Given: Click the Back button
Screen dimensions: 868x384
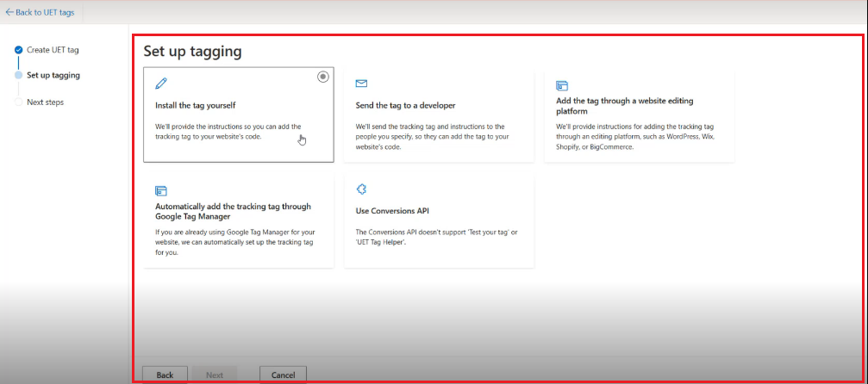Looking at the screenshot, I should (x=165, y=375).
